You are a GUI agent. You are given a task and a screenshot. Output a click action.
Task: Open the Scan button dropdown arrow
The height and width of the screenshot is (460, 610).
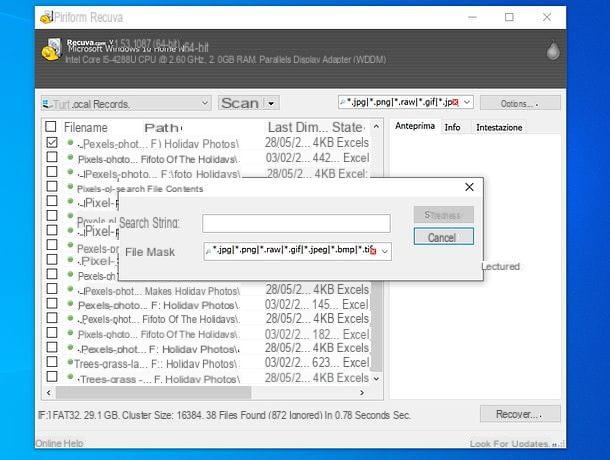(271, 104)
